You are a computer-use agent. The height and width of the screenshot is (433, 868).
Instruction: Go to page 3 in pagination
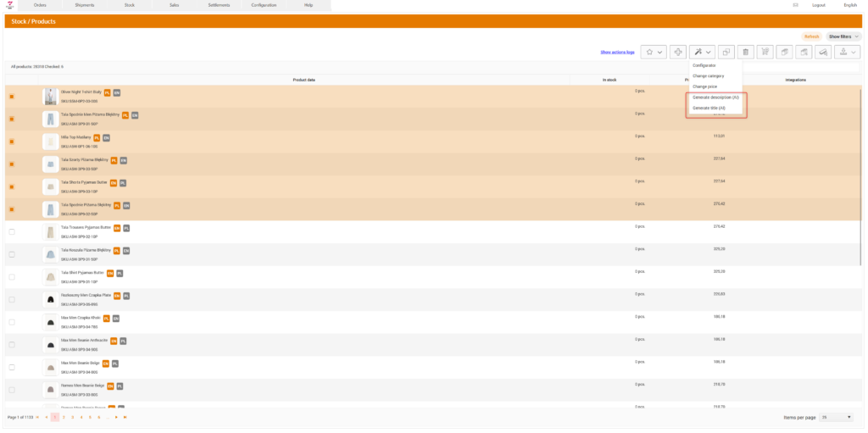[x=72, y=417]
